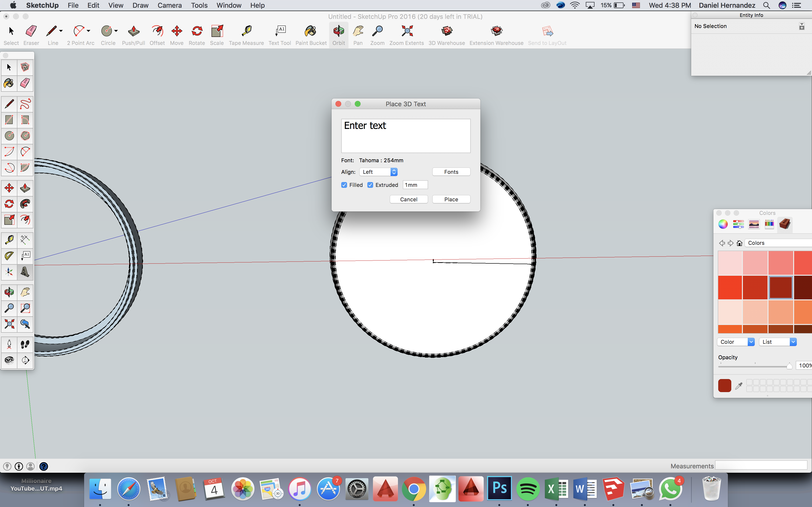Click the Place button
Viewport: 812px width, 507px height.
[x=451, y=199]
